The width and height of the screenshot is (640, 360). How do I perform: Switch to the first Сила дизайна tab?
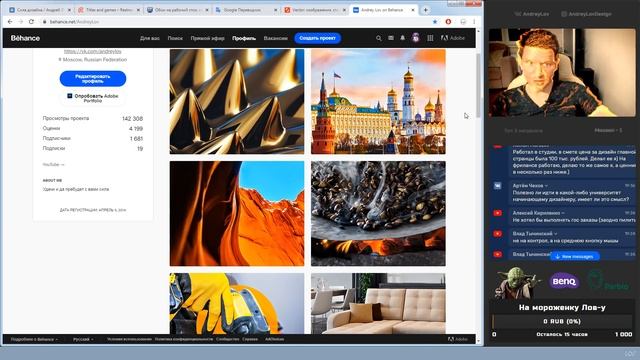(x=40, y=10)
